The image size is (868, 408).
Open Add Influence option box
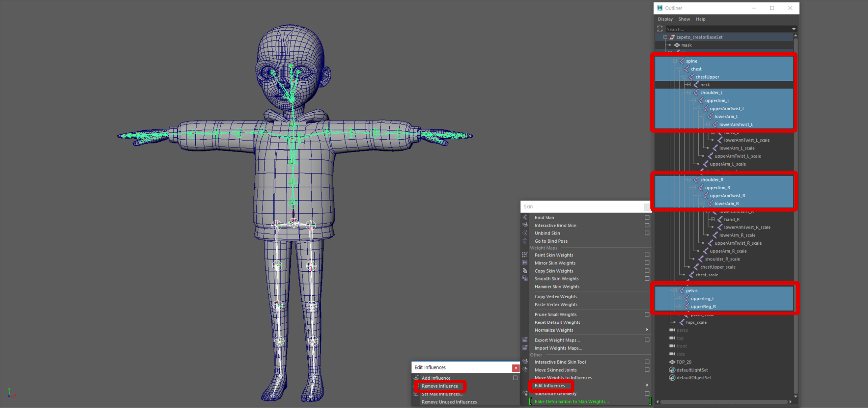tap(515, 378)
